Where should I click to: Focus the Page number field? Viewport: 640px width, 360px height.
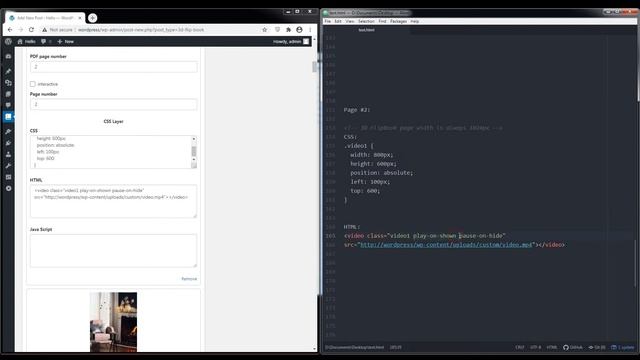pos(113,104)
